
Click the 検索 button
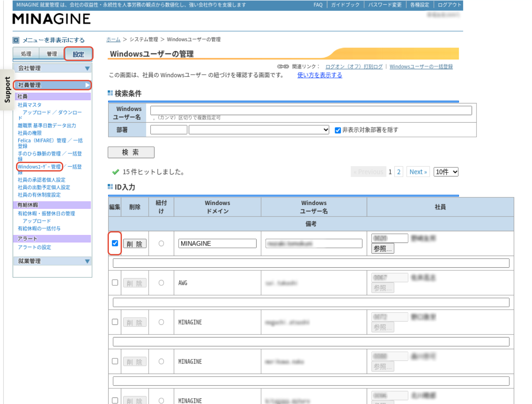pyautogui.click(x=131, y=152)
